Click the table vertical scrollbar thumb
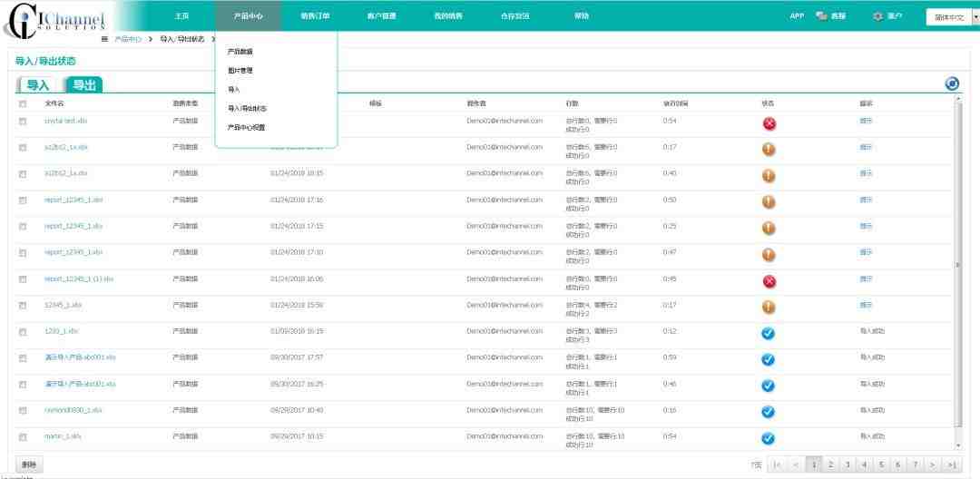 coord(959,266)
